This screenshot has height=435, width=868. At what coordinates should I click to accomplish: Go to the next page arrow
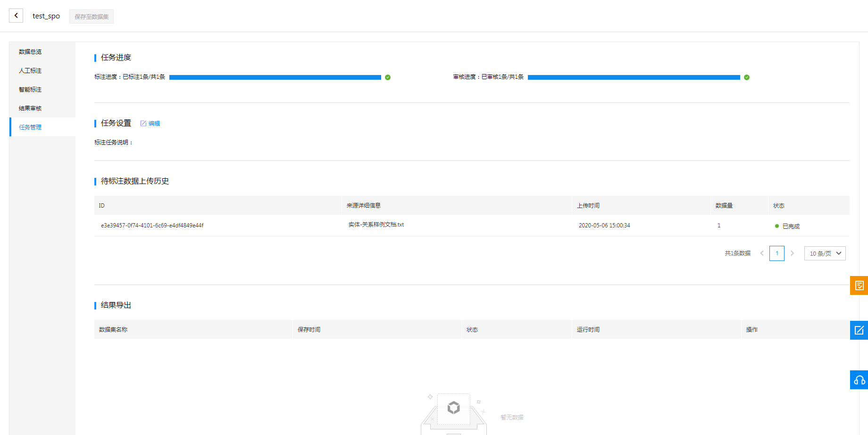pyautogui.click(x=792, y=253)
